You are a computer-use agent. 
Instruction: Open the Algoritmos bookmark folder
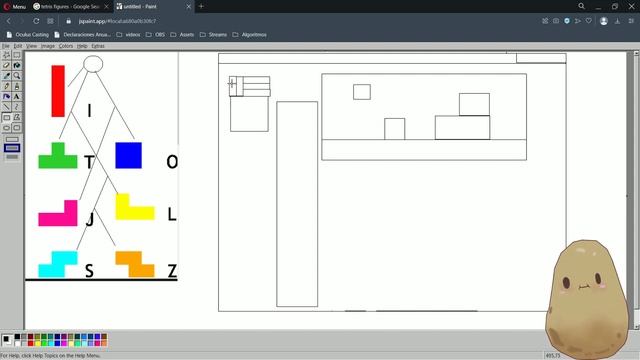click(x=249, y=35)
